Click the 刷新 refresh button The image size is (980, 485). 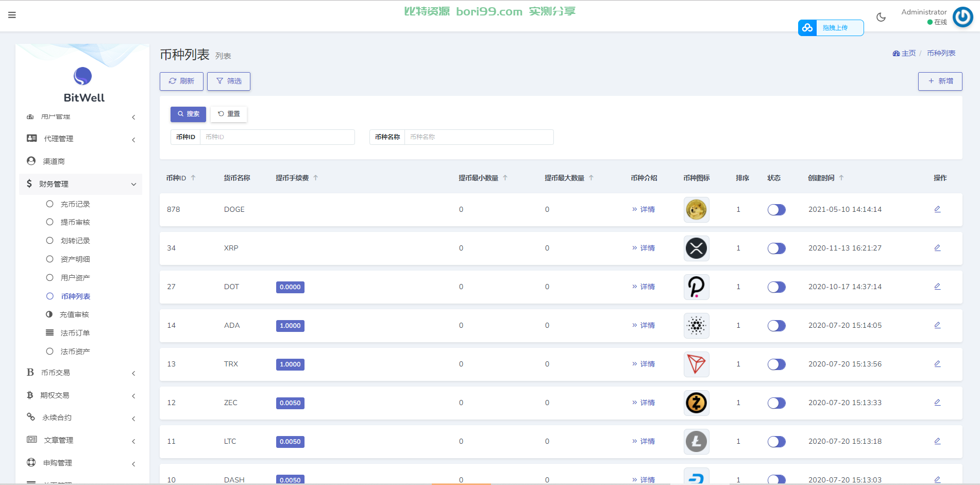(x=181, y=81)
